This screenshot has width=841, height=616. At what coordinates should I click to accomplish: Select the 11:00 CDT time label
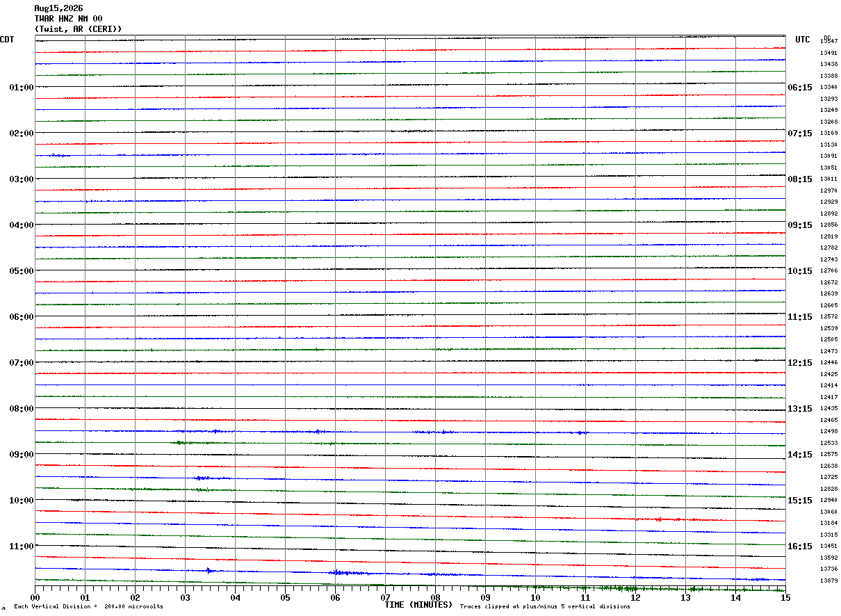click(21, 546)
